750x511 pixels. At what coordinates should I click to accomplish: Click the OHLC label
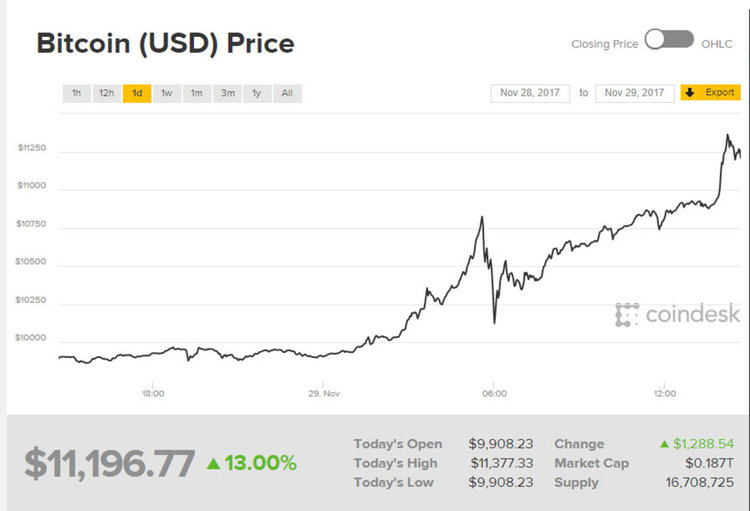tap(717, 44)
